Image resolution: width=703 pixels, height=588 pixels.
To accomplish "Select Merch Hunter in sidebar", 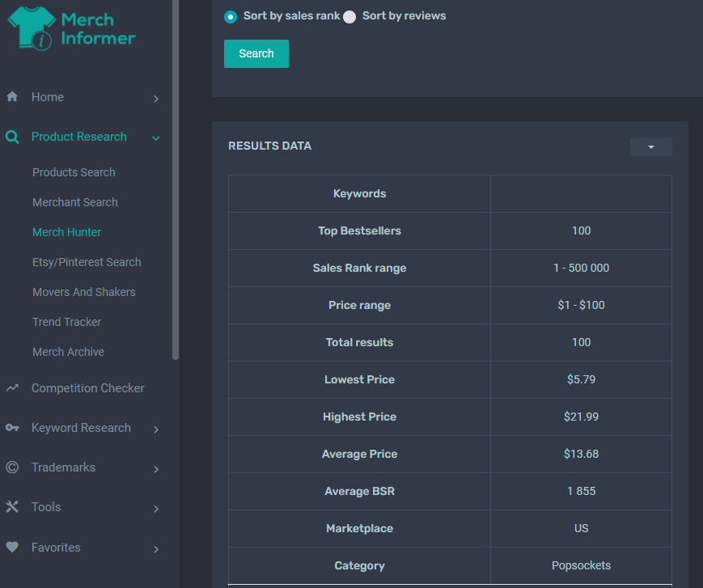I will coord(66,232).
